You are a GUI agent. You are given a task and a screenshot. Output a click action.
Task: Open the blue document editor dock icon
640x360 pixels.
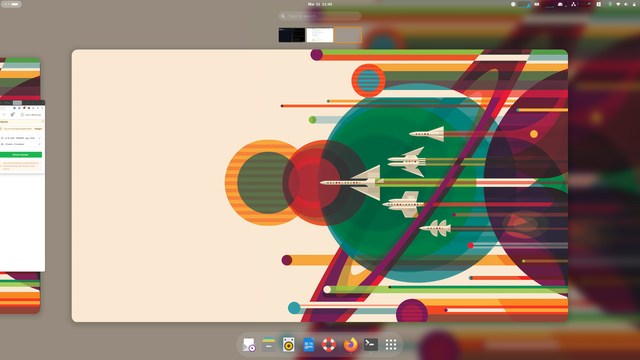pos(309,345)
